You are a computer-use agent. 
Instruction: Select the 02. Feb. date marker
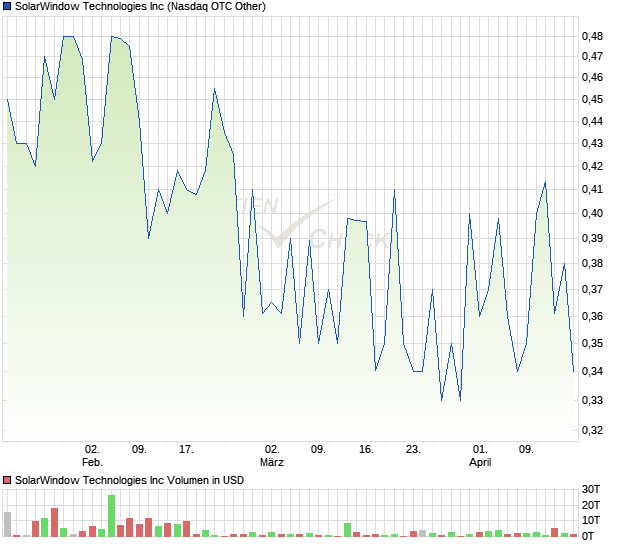tap(92, 456)
